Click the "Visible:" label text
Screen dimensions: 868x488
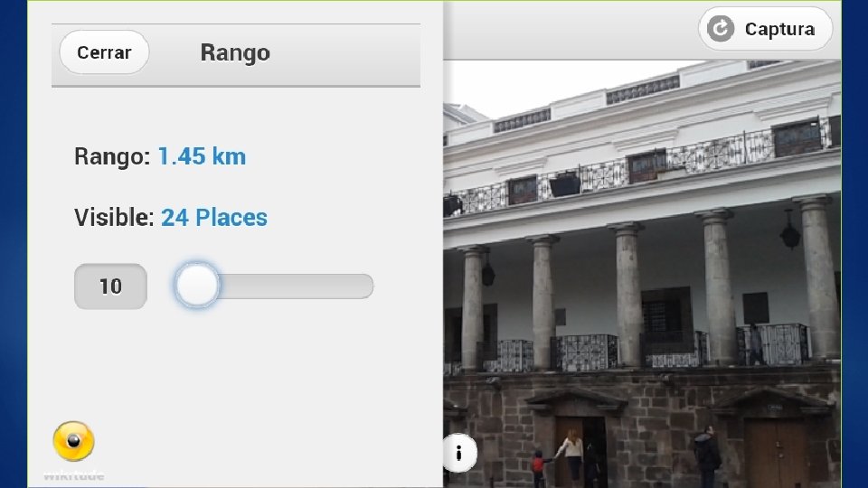[x=114, y=218]
